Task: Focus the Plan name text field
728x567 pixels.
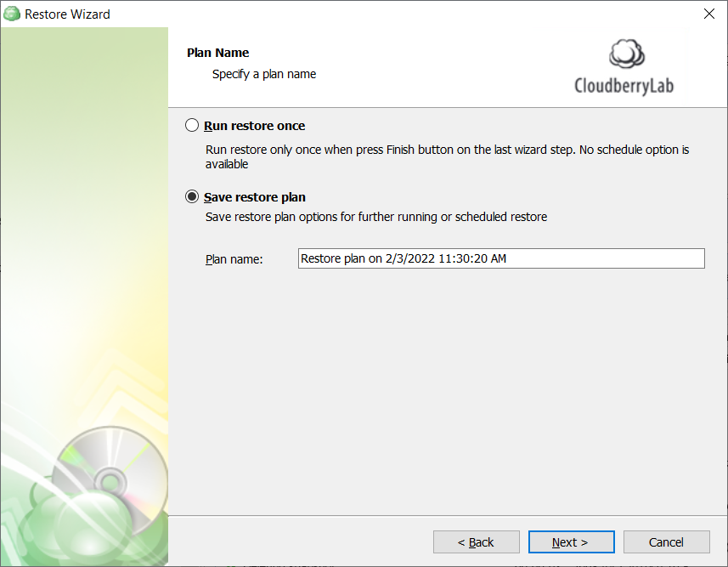Action: 501,258
